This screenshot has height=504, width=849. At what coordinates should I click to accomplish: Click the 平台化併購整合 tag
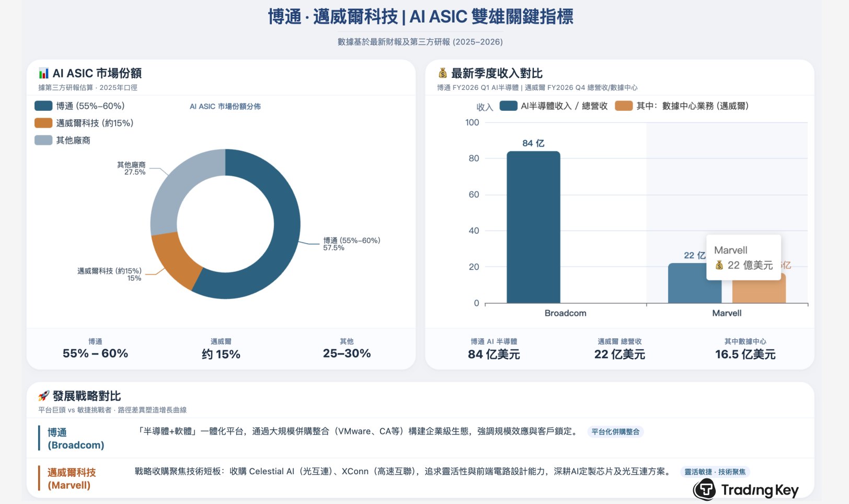(615, 432)
